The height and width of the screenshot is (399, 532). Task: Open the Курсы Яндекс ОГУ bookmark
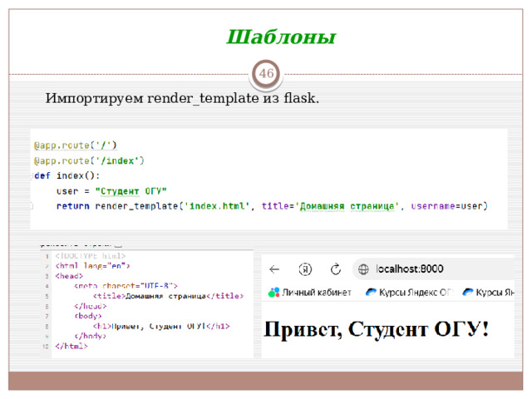point(410,292)
